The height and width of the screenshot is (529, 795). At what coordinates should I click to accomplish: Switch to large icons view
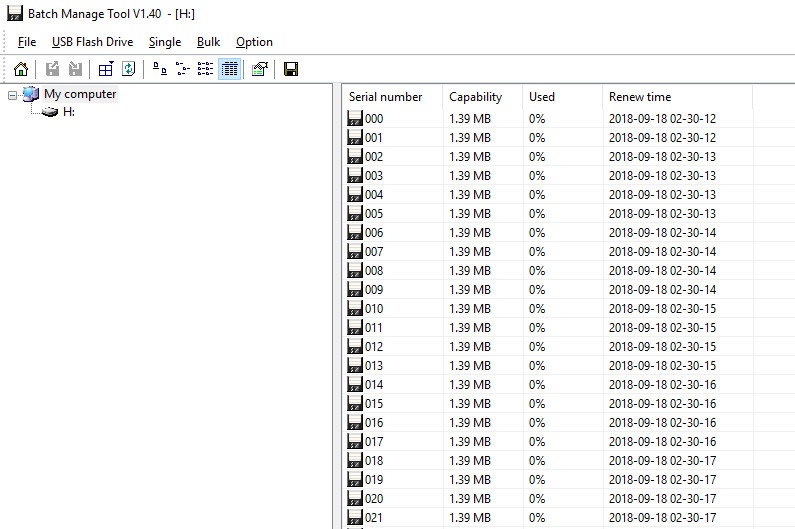click(x=160, y=69)
